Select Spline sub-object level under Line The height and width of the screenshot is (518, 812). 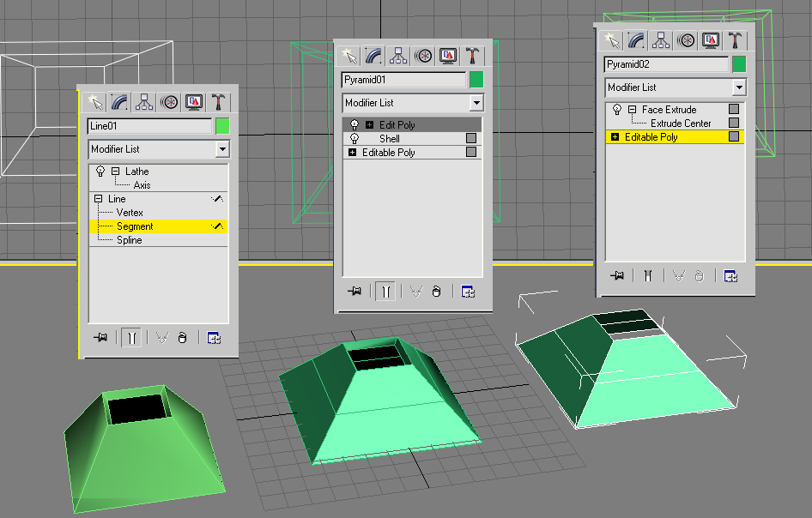pyautogui.click(x=129, y=240)
